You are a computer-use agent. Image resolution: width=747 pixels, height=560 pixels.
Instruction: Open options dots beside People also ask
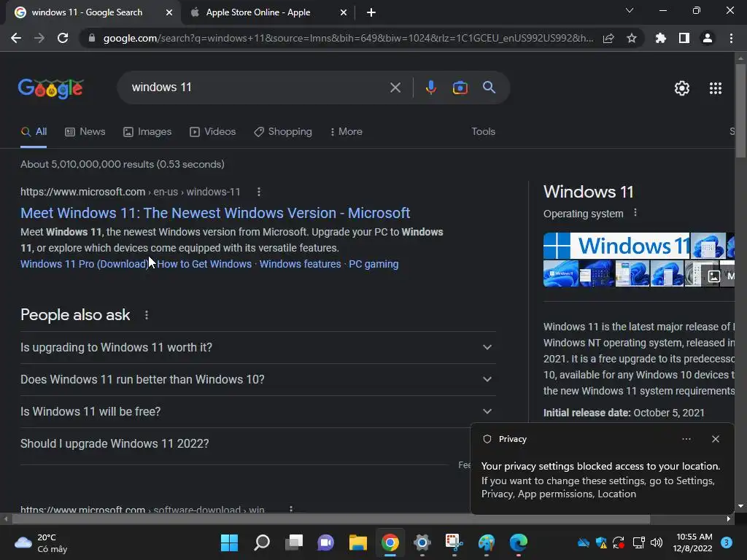tap(146, 315)
